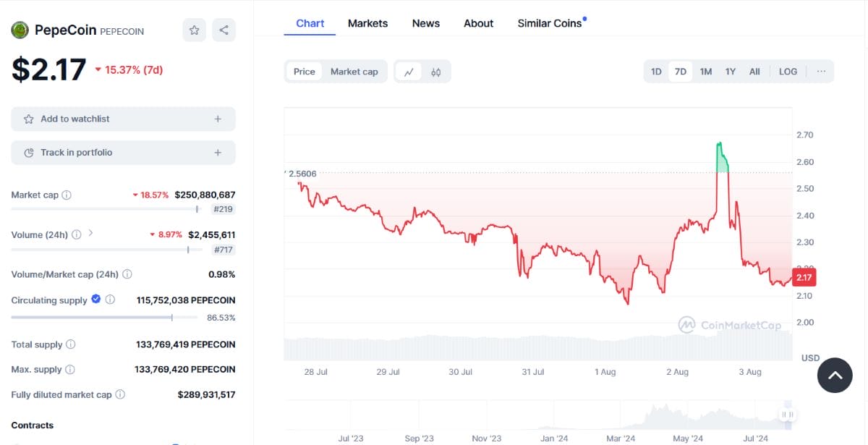The image size is (868, 445).
Task: Toggle LOG scale on the chart
Action: coord(788,72)
